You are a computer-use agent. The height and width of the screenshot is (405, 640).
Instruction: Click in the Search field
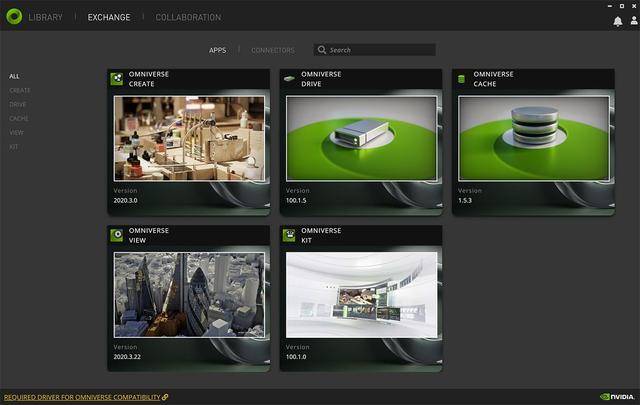[x=380, y=50]
